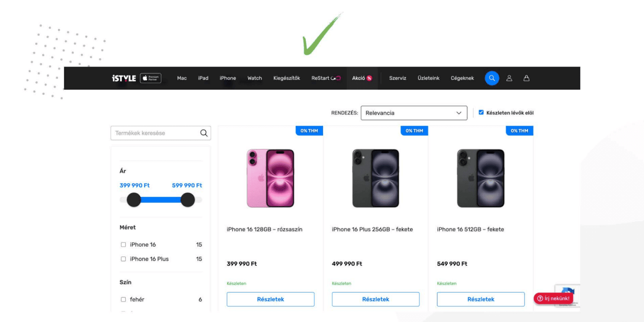Open the shopping bag icon
The width and height of the screenshot is (644, 322).
click(x=526, y=78)
